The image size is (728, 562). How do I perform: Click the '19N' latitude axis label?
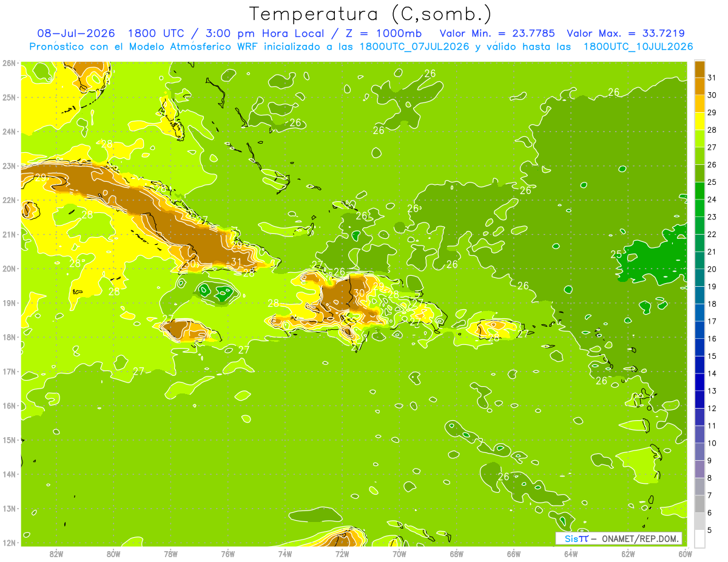tap(8, 303)
